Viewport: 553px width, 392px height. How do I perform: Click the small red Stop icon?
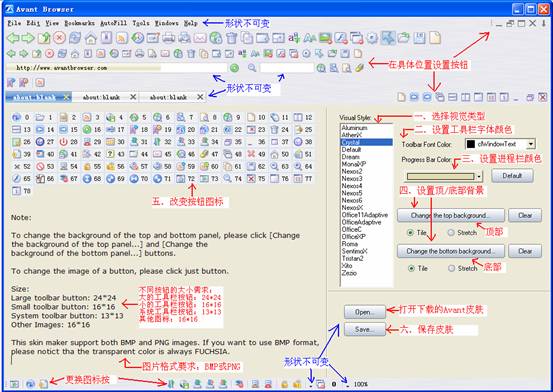click(49, 54)
